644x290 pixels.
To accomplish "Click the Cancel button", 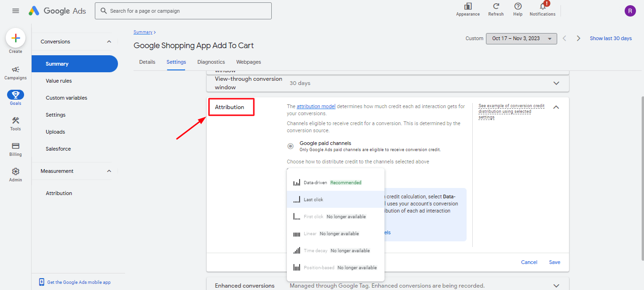I will [529, 262].
